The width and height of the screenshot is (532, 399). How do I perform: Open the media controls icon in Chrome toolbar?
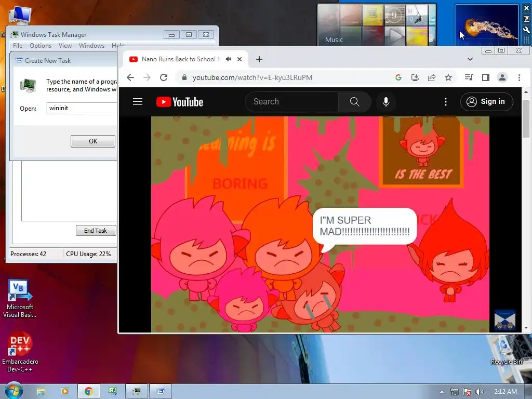pyautogui.click(x=469, y=78)
